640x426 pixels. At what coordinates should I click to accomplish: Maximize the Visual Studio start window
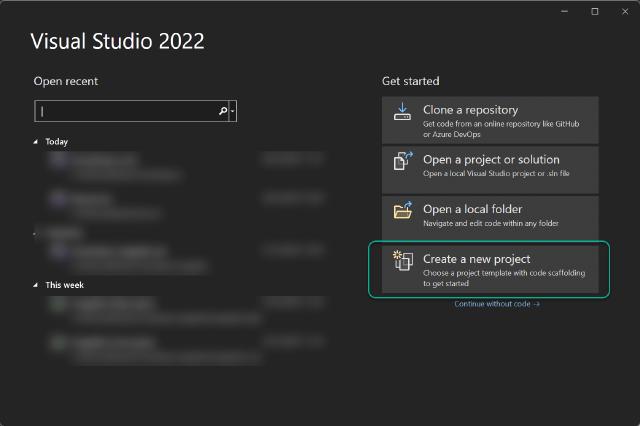pos(595,11)
